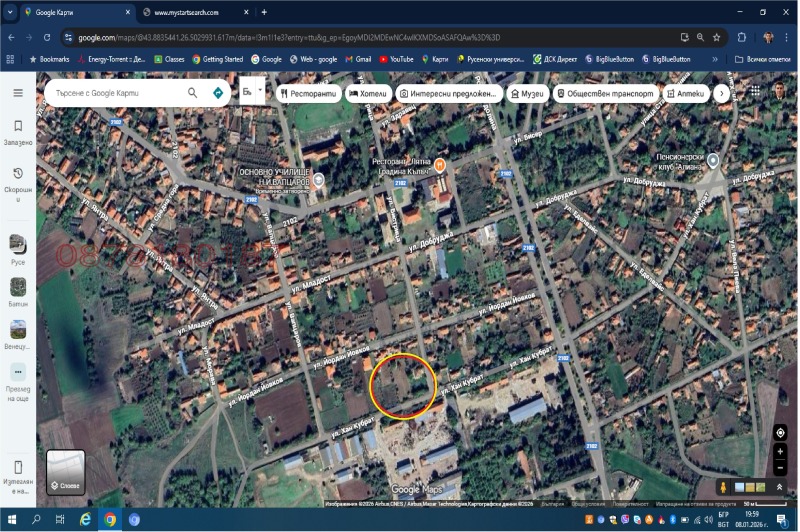800x532 pixels.
Task: Open the Chrome three-dot menu
Action: [787, 37]
